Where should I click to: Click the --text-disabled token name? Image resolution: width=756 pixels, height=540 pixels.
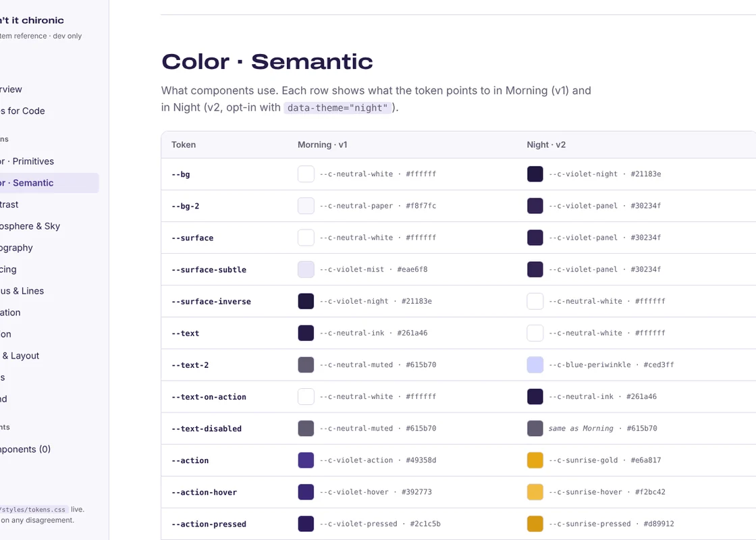tap(207, 429)
